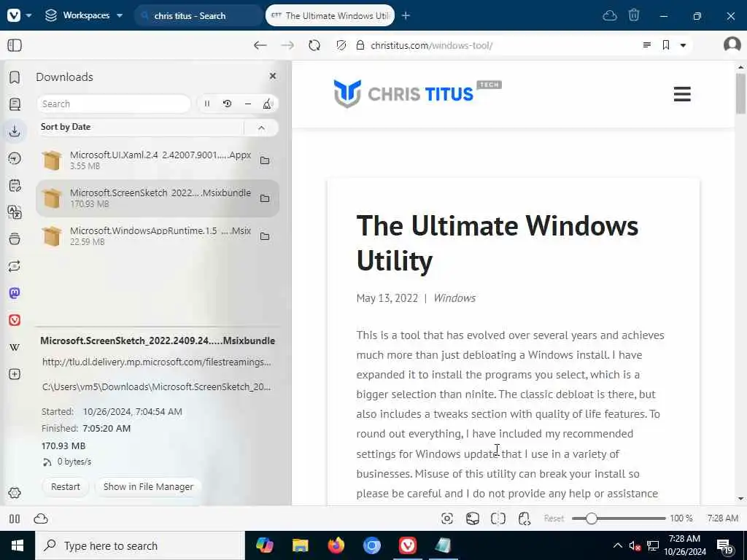Open the Translate panel

15,212
